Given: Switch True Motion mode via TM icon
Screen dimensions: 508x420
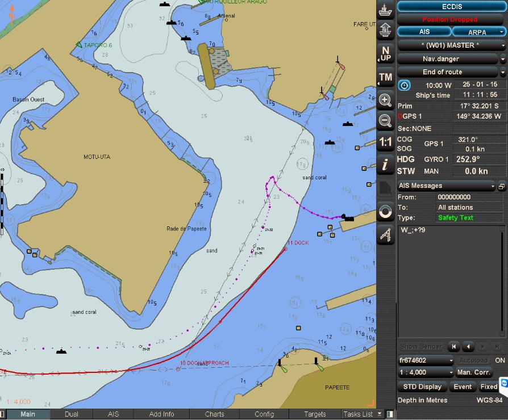Looking at the screenshot, I should pos(386,78).
